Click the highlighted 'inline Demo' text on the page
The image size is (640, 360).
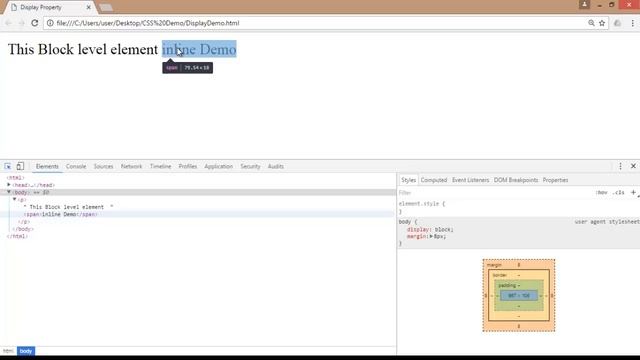pos(199,49)
